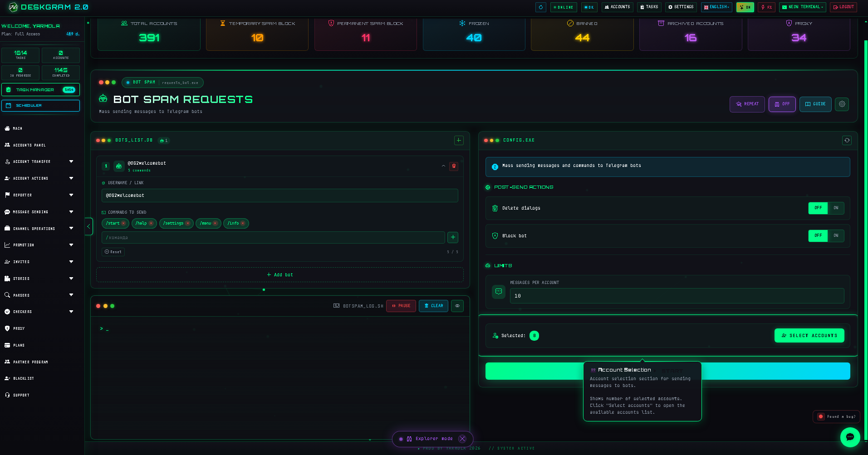Click the Select Accounts button

(809, 336)
